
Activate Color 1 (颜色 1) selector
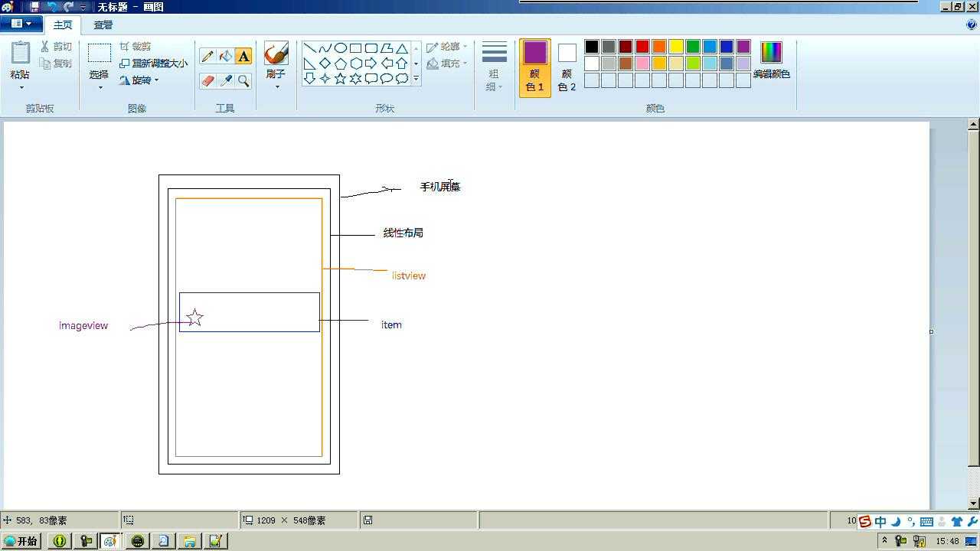point(535,67)
